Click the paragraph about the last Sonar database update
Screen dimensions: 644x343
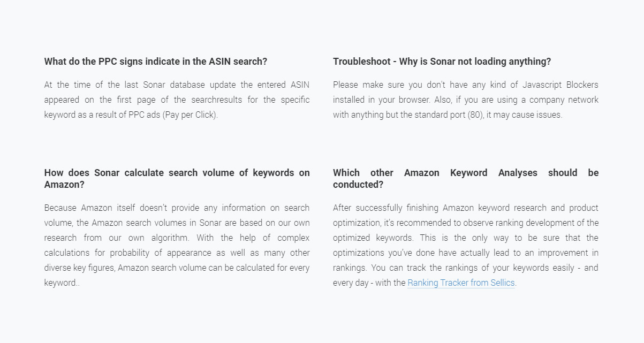coord(177,100)
